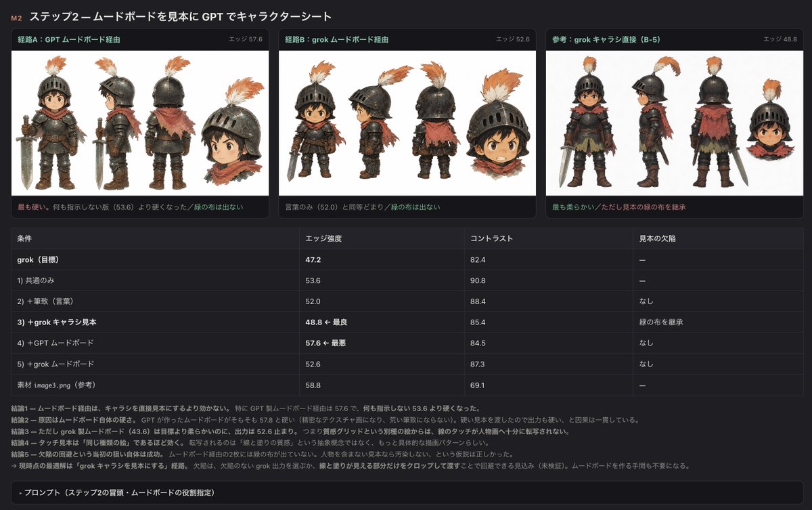Select the 1) 共通のみ row label
812x510 pixels.
[36, 280]
